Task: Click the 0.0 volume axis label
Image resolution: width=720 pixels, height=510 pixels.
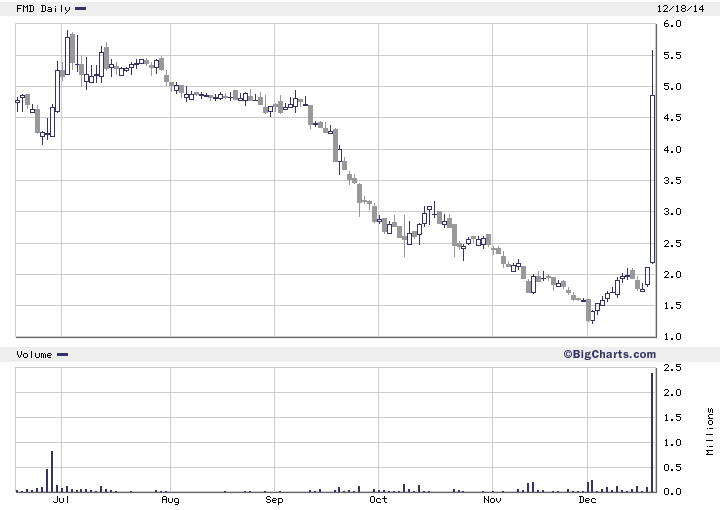Action: (x=672, y=492)
